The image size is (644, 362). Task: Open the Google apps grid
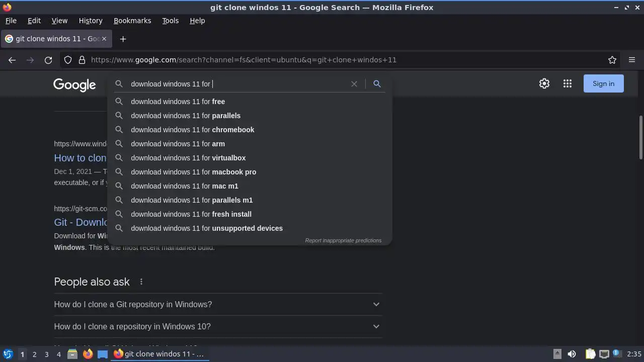(568, 83)
